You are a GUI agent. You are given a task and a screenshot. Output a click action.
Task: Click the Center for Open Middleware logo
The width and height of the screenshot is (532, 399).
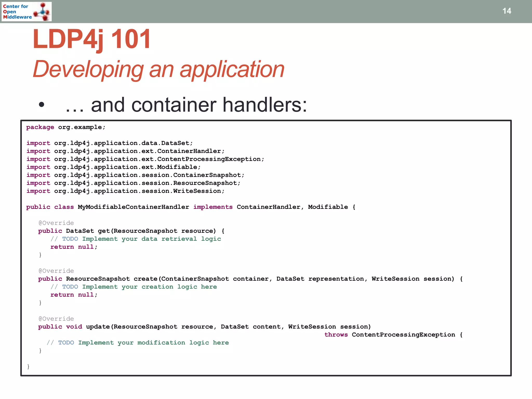pos(26,11)
